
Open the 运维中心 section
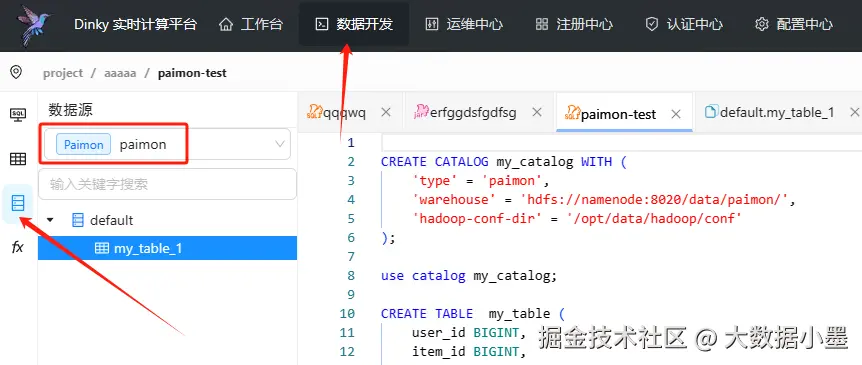464,24
